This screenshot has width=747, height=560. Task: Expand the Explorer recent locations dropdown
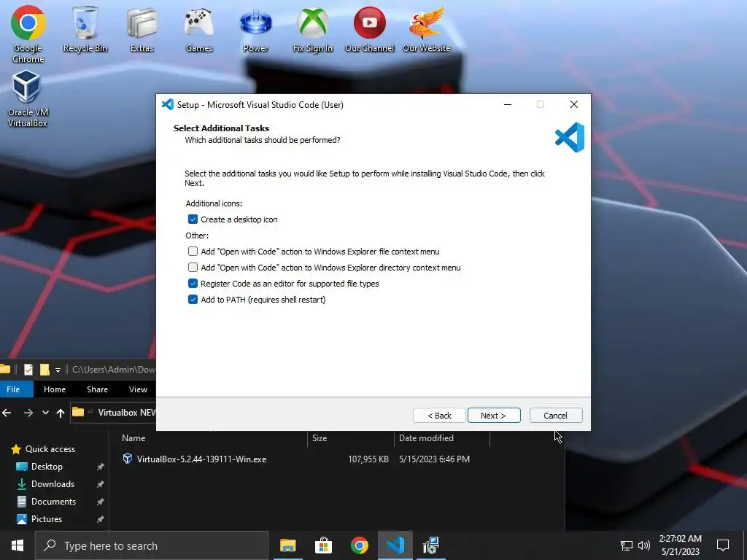[x=45, y=413]
